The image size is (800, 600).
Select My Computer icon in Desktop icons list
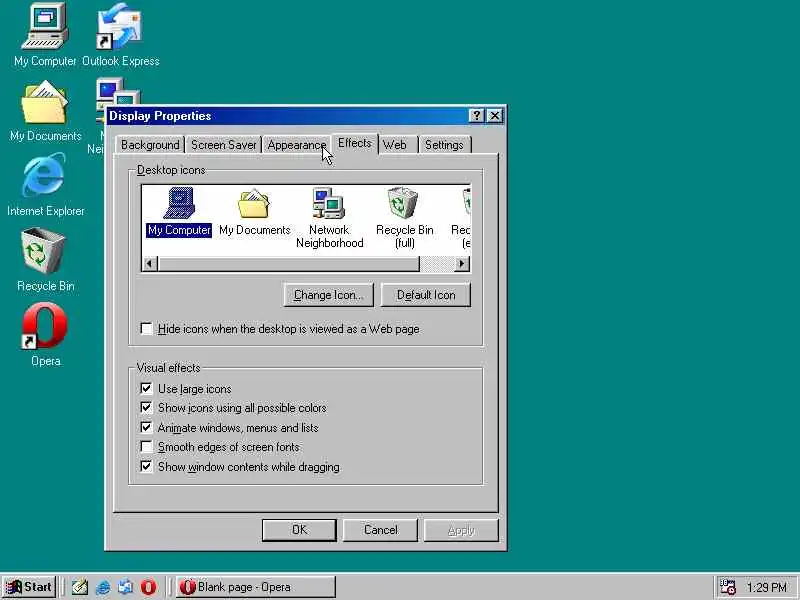click(179, 212)
